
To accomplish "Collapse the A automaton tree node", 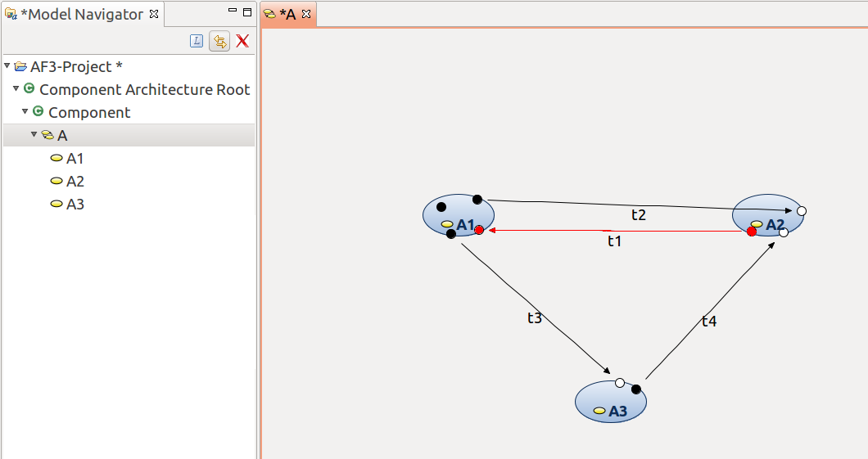I will point(34,134).
